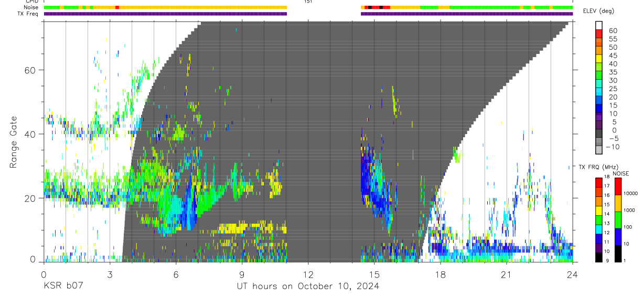Click the vertical 'Range Gate' axis title
The height and width of the screenshot is (297, 644).
click(x=13, y=142)
